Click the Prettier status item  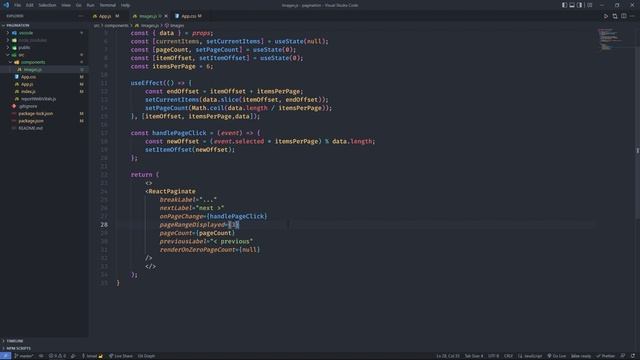[x=606, y=356]
